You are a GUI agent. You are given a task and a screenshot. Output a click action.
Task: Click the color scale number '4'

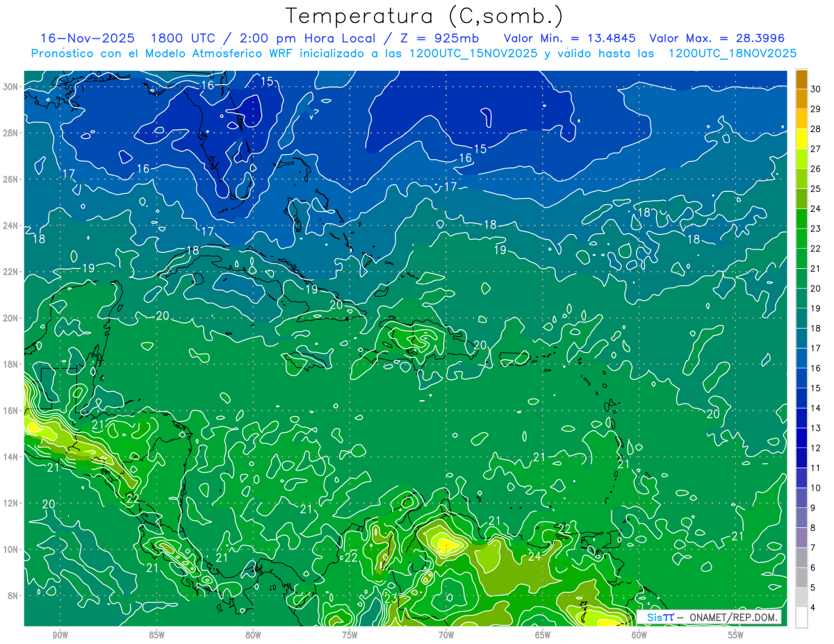(814, 608)
